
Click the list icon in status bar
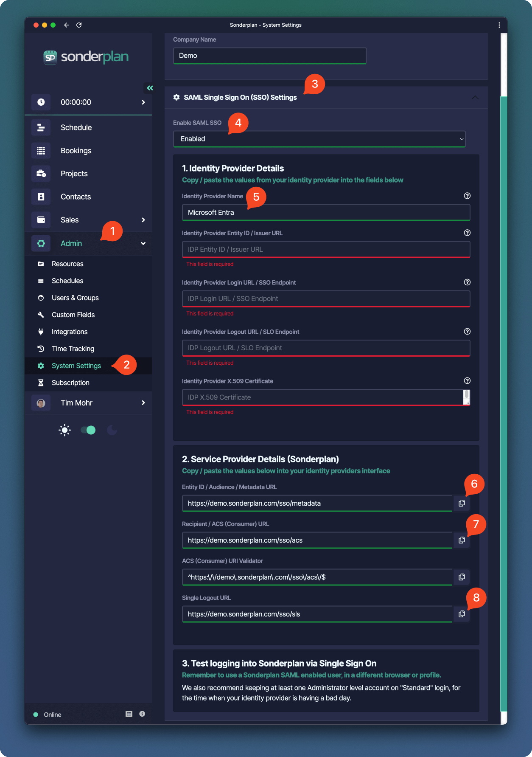tap(129, 714)
